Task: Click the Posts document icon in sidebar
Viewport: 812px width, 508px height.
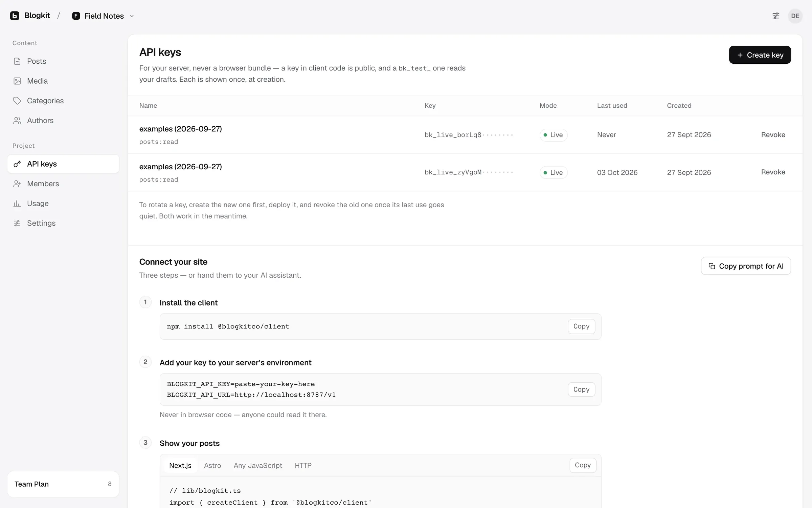Action: click(x=17, y=61)
